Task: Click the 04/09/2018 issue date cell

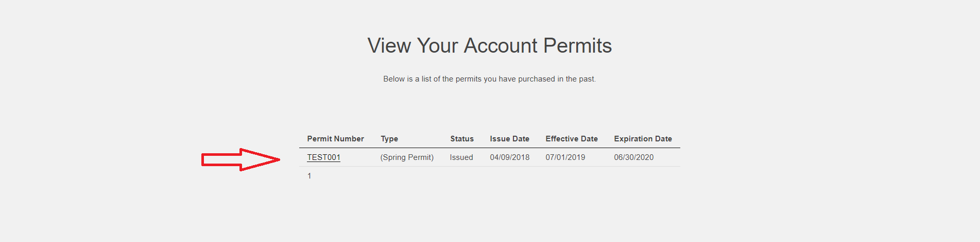Action: 509,157
